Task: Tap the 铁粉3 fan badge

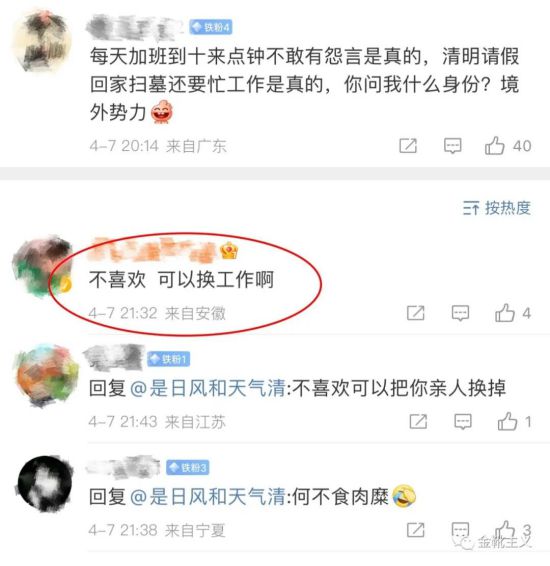Action: [188, 468]
